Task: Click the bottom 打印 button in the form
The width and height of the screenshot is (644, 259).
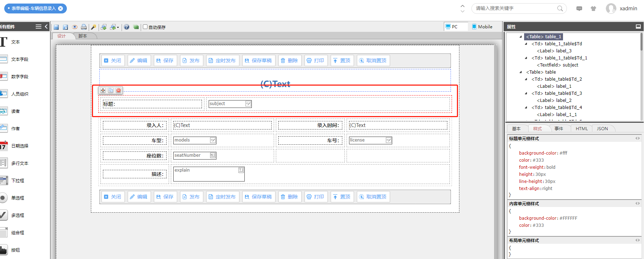Action: (x=316, y=197)
